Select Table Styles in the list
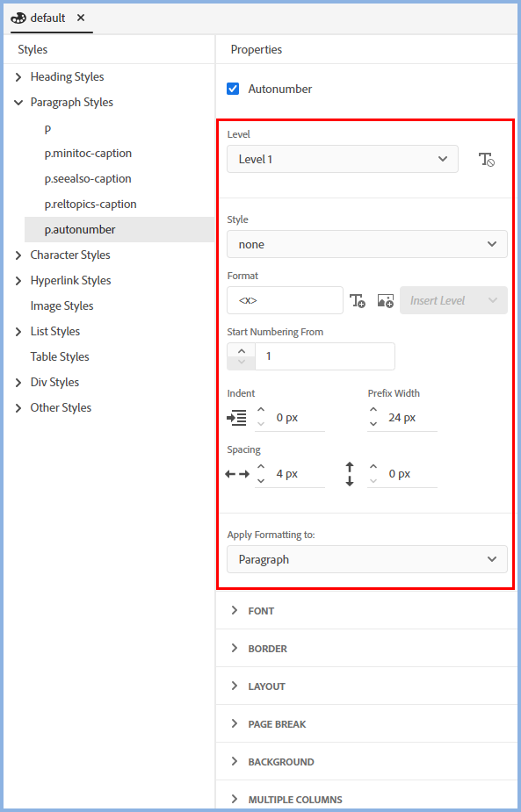 pos(60,356)
